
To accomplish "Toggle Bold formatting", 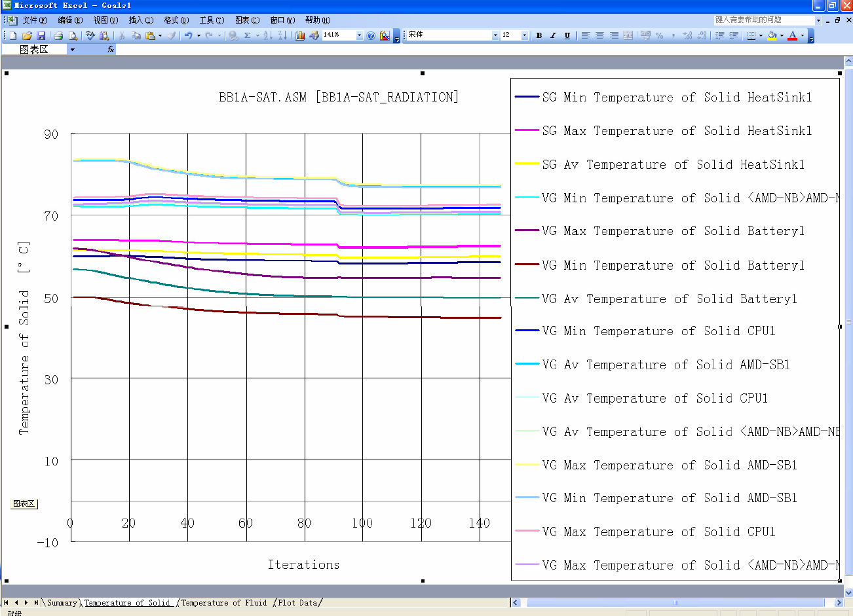I will tap(539, 35).
